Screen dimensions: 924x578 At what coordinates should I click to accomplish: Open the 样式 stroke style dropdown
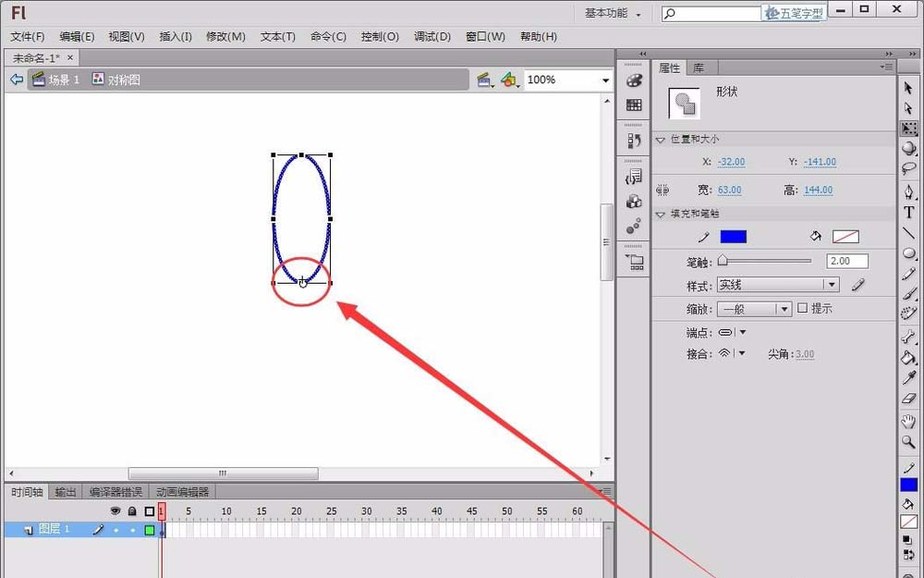click(x=778, y=285)
